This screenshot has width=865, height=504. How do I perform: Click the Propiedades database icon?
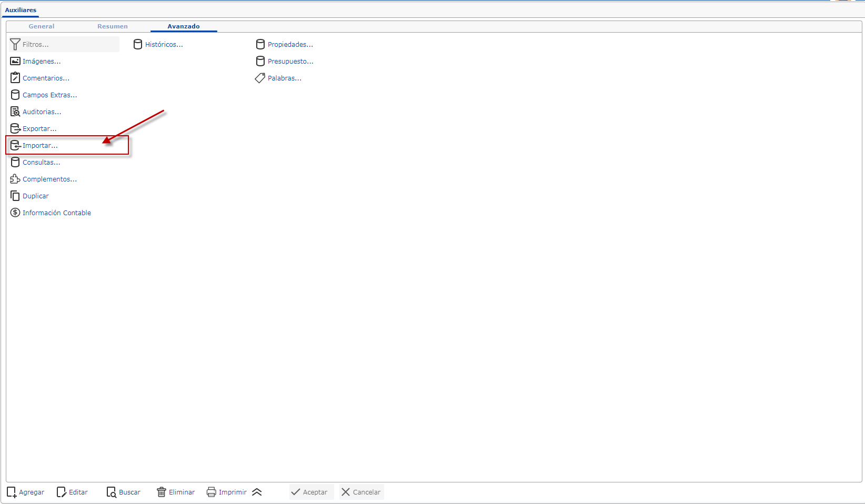point(260,44)
